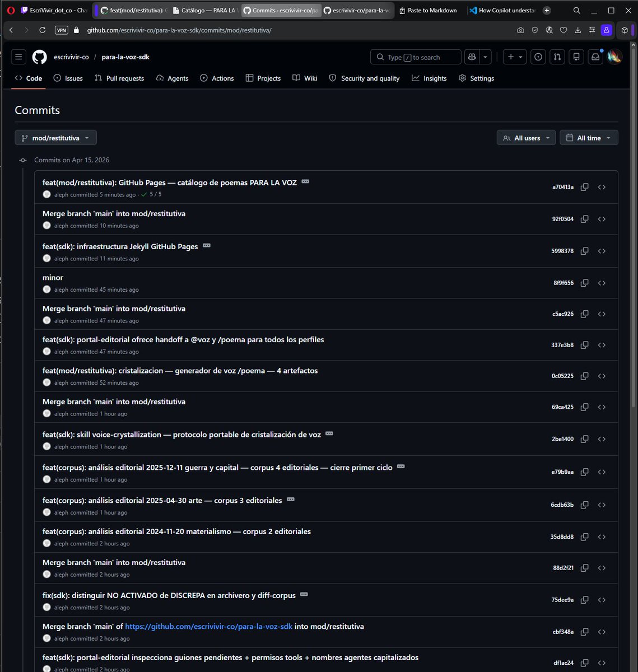Open a new browser tab with plus button
This screenshot has width=638, height=672.
point(547,10)
